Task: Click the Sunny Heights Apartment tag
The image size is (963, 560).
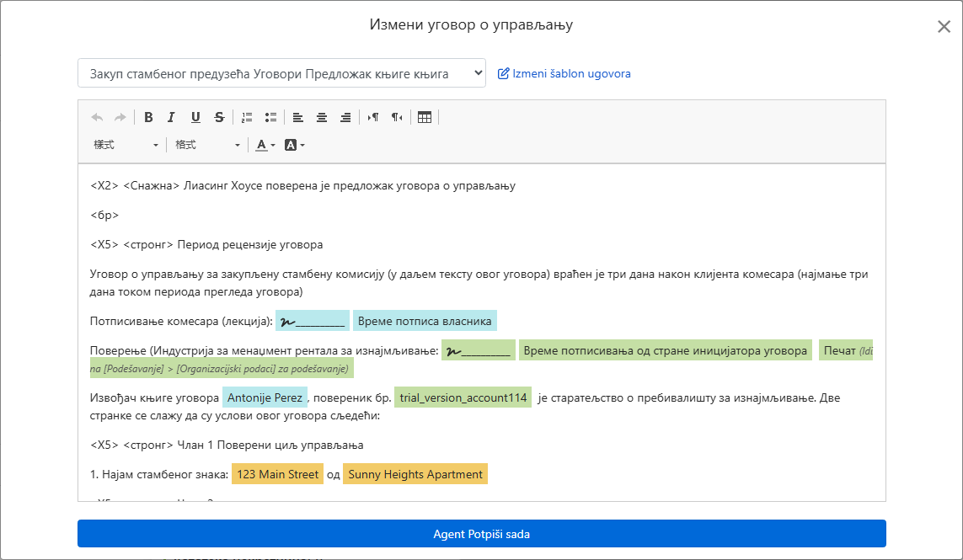Action: pyautogui.click(x=415, y=474)
